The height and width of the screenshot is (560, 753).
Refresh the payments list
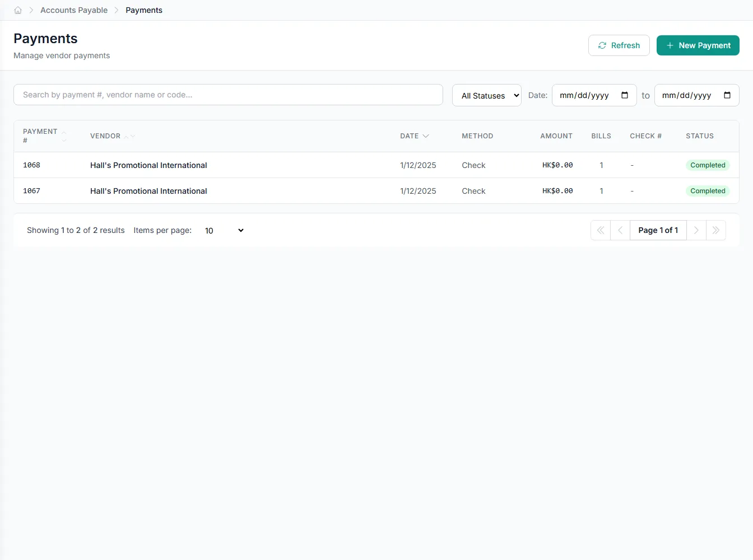point(619,45)
